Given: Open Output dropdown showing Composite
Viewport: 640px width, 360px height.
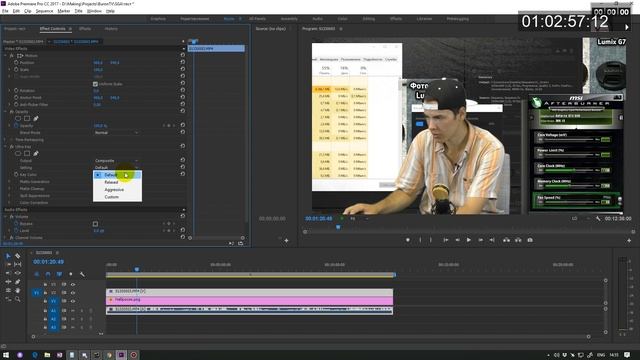Looking at the screenshot, I should click(x=116, y=160).
